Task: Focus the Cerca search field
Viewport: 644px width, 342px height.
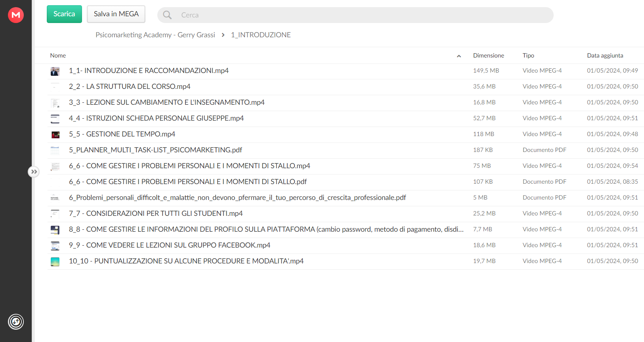Action: [x=355, y=15]
